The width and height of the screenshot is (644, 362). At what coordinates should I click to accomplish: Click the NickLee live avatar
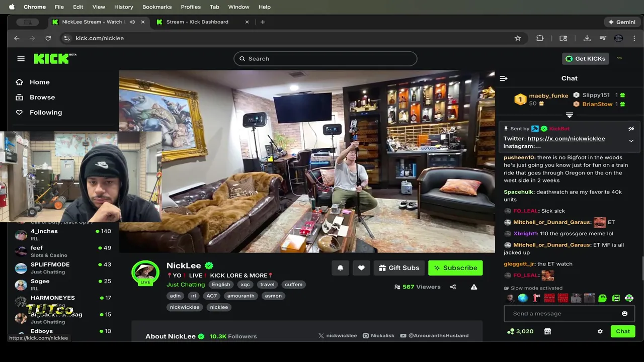(145, 273)
